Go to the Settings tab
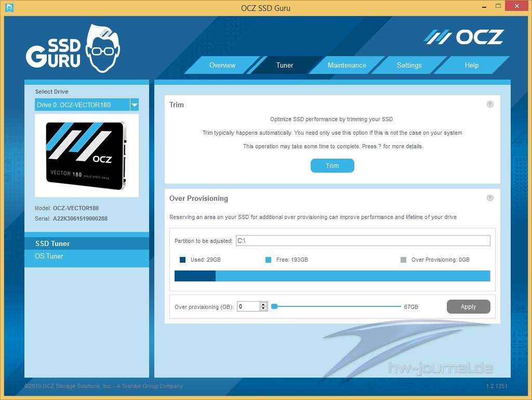 409,66
